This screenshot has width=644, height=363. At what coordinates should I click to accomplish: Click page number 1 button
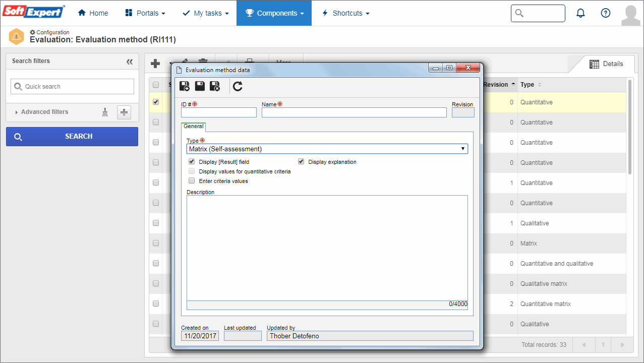point(603,345)
